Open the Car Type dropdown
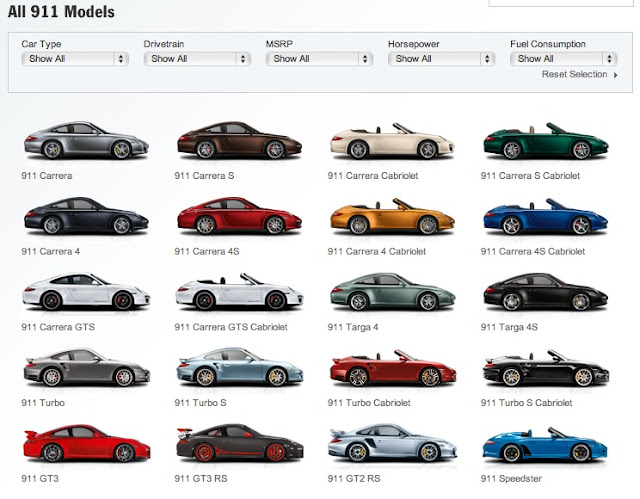This screenshot has height=499, width=640. (x=75, y=59)
